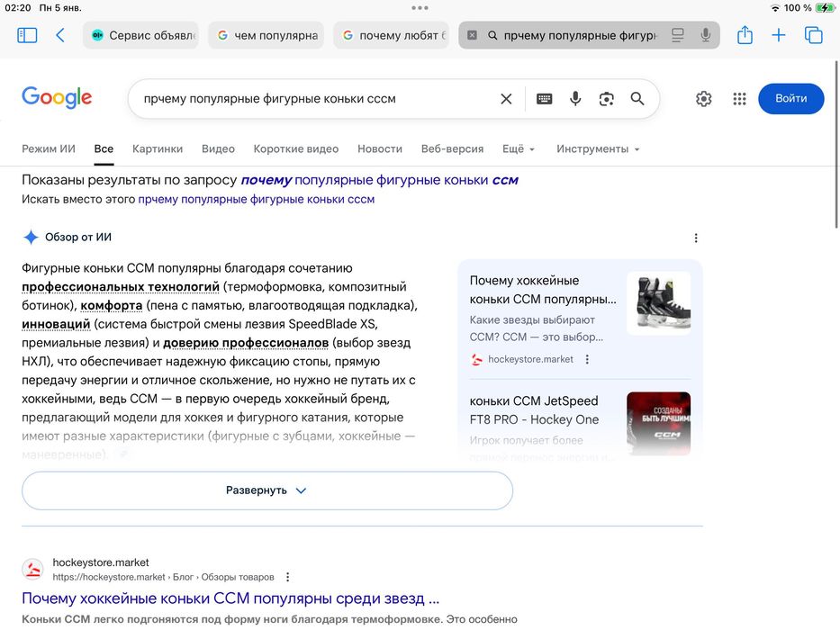Open options for the hockeystore.market source card

coord(587,359)
